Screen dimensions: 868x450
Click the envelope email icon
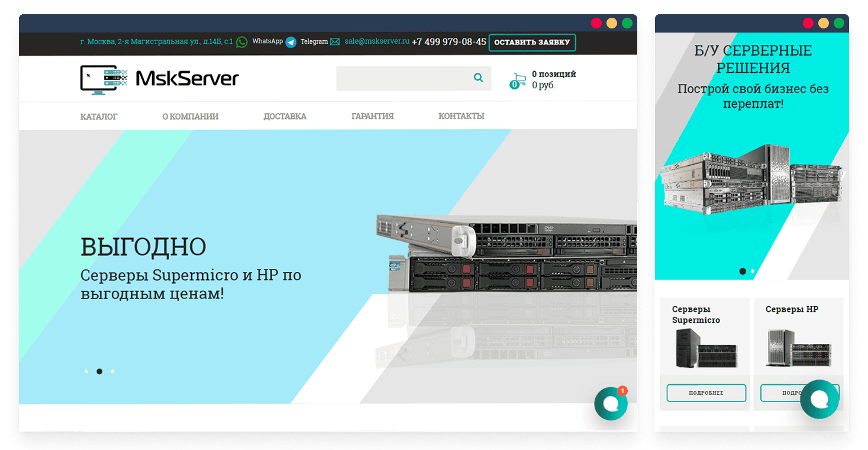coord(335,41)
